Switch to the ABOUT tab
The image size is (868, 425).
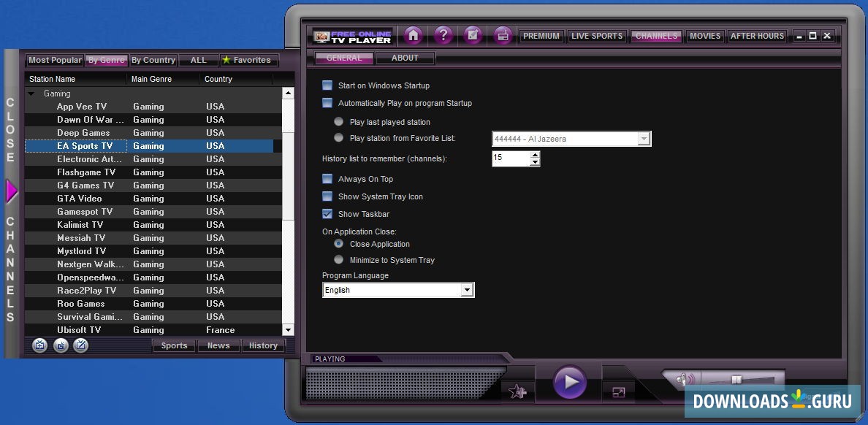(x=406, y=57)
